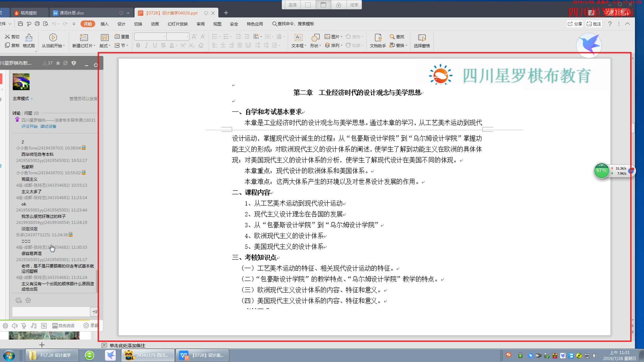Start slideshow from current slide icon
This screenshot has width=644, height=362.
pyautogui.click(x=53, y=38)
